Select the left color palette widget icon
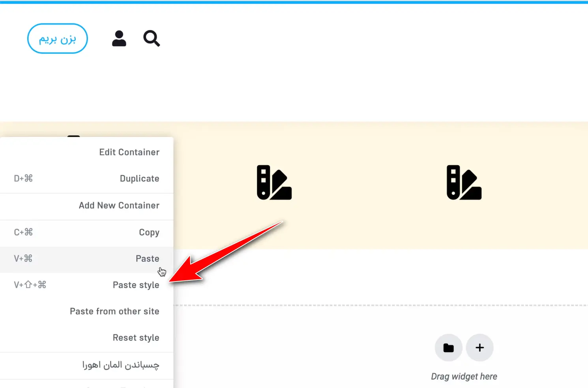Viewport: 588px width, 388px height. (x=274, y=183)
